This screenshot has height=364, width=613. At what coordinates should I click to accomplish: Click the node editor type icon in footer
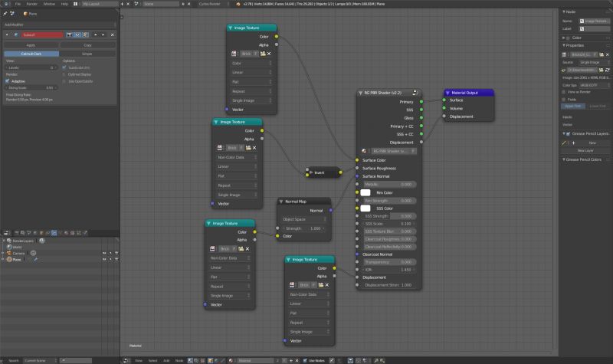coord(126,360)
